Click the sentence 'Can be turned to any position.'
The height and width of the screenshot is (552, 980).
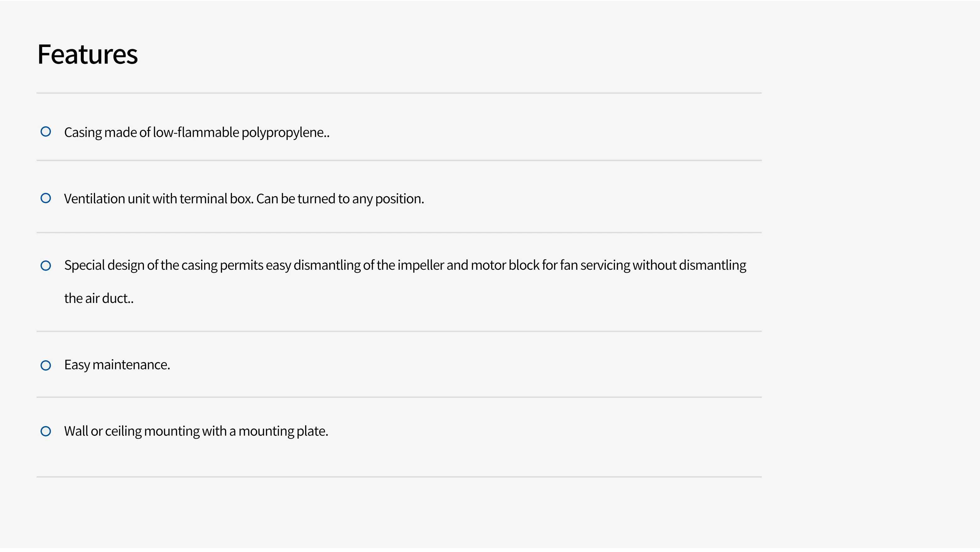pos(340,199)
